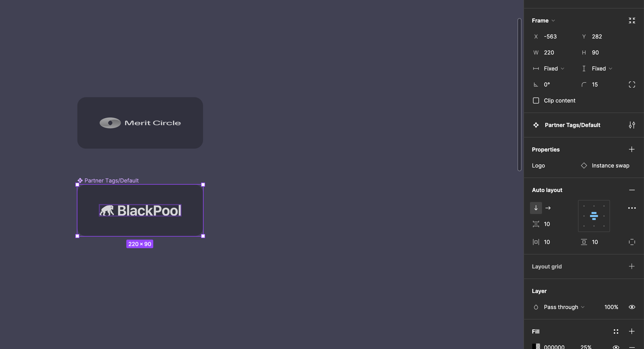Add a layout grid
This screenshot has width=644, height=349.
(632, 266)
